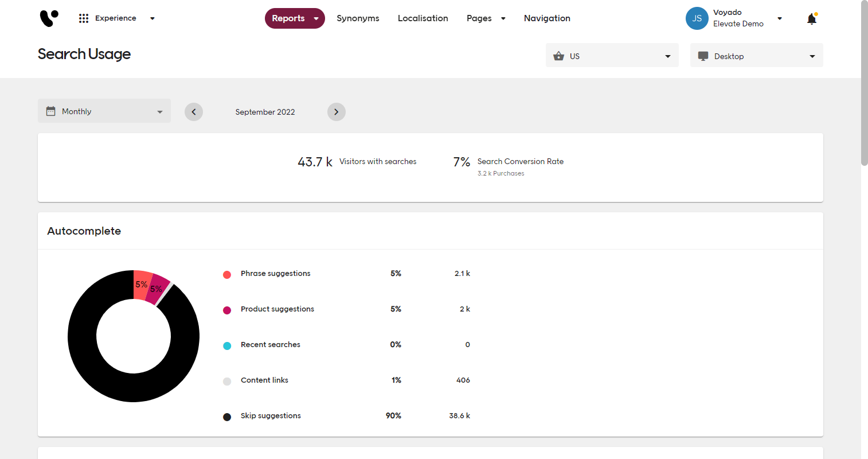Image resolution: width=868 pixels, height=459 pixels.
Task: Click the 43.7 k visitors value
Action: (315, 162)
